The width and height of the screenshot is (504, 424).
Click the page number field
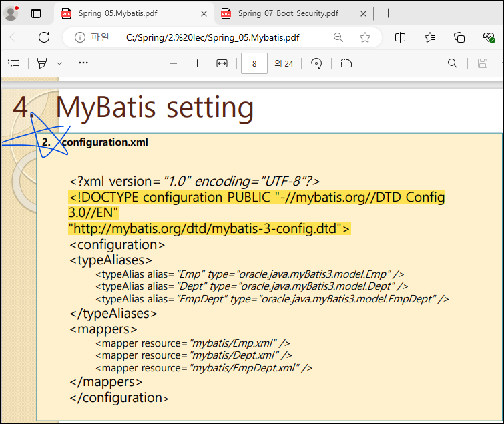(254, 63)
